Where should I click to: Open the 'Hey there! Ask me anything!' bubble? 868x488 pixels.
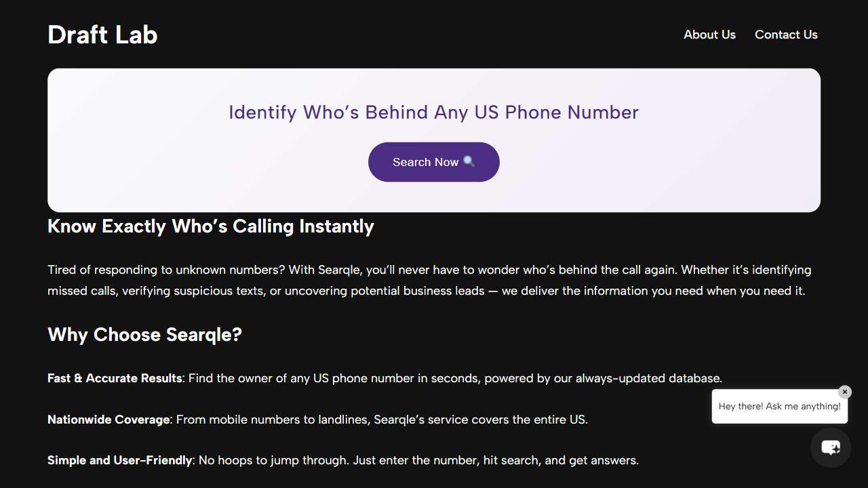780,406
